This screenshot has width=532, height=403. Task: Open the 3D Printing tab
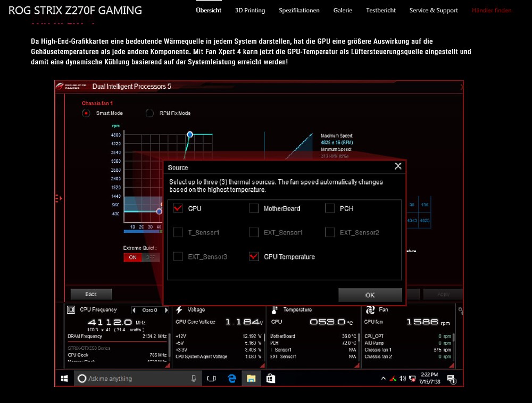tap(250, 10)
